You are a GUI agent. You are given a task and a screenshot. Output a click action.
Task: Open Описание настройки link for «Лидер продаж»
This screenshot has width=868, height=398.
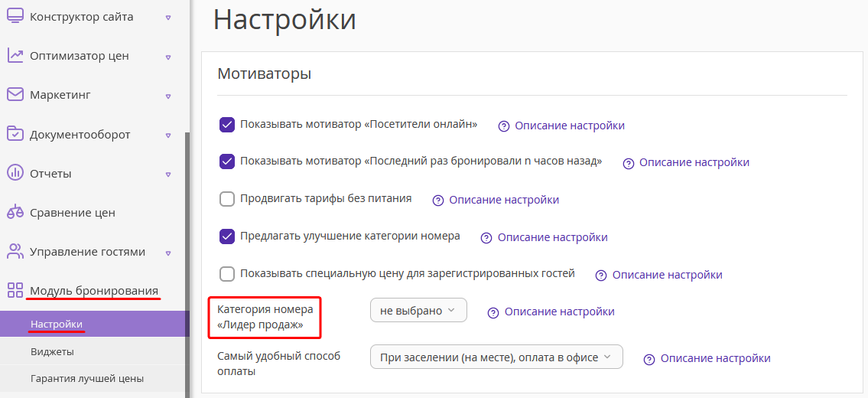click(559, 312)
